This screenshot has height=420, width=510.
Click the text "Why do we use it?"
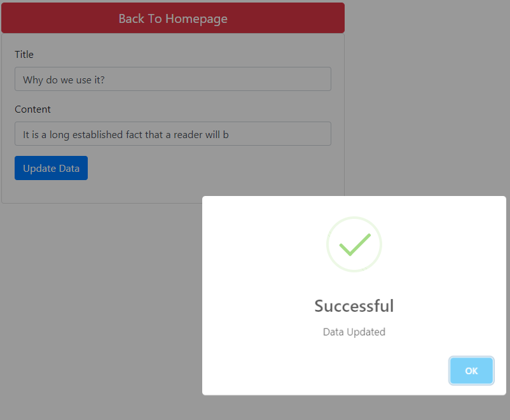click(x=64, y=80)
